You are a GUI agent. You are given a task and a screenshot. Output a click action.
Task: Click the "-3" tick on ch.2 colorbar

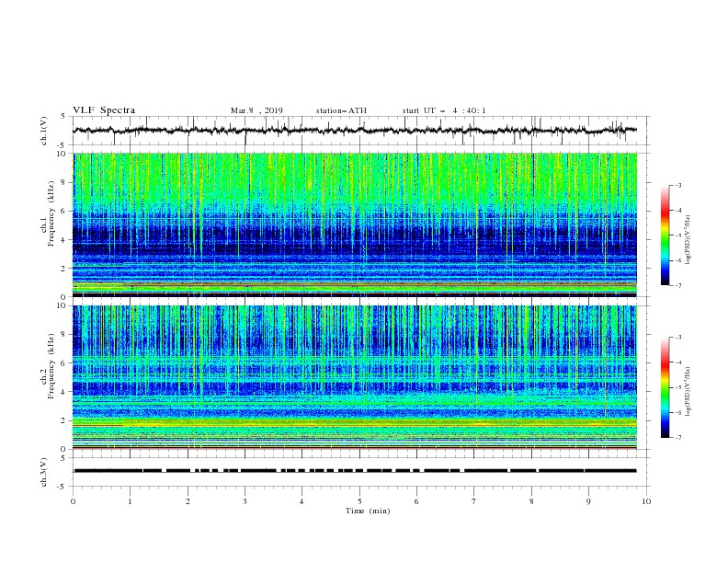[x=677, y=338]
